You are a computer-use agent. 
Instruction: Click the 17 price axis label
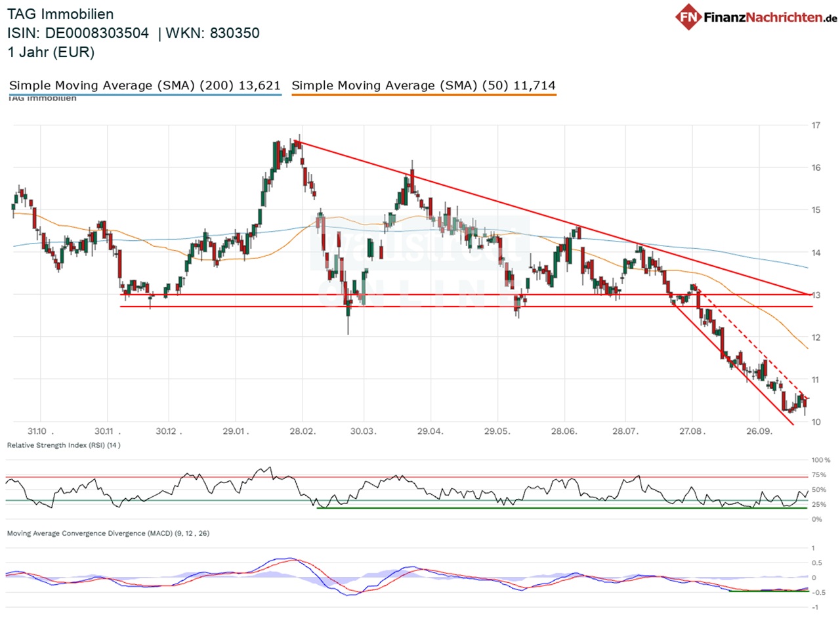(816, 125)
